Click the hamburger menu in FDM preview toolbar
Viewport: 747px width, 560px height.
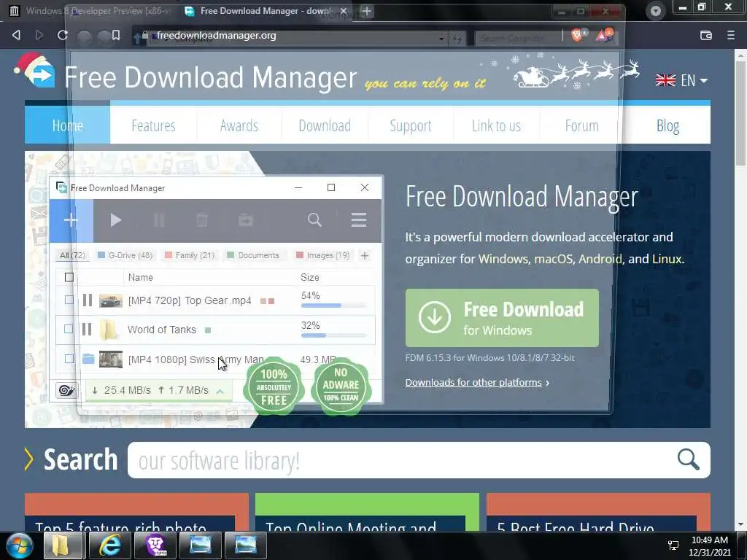[x=359, y=219]
